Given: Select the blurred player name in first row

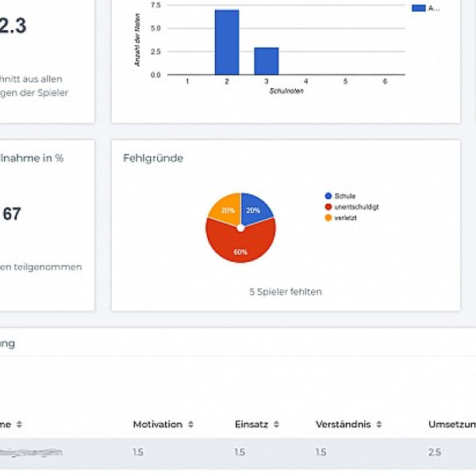Looking at the screenshot, I should (32, 452).
